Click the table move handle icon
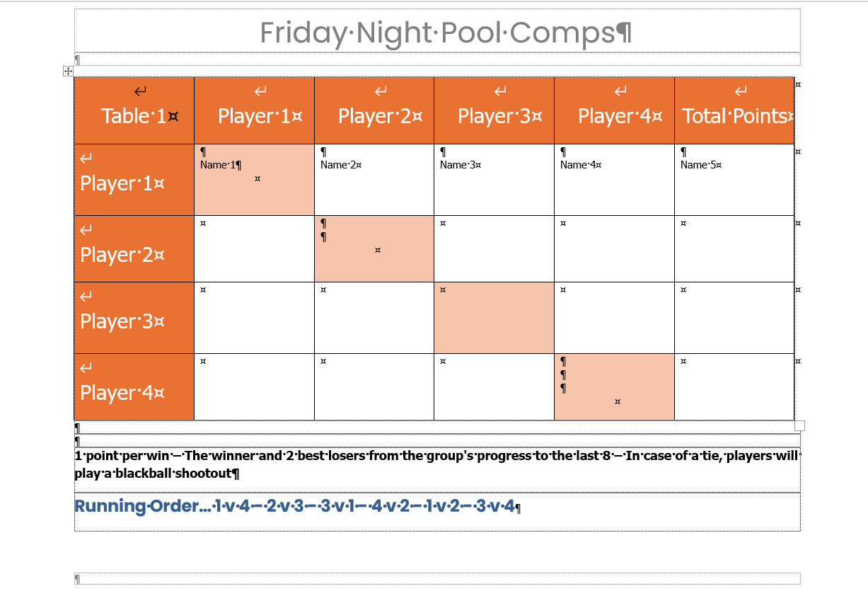Image resolution: width=868 pixels, height=608 pixels. coord(68,71)
